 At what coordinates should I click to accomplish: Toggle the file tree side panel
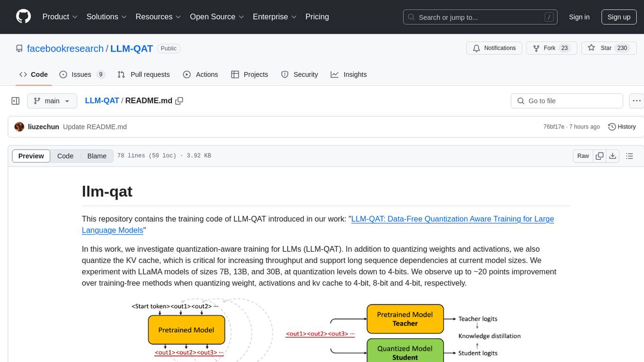(16, 101)
